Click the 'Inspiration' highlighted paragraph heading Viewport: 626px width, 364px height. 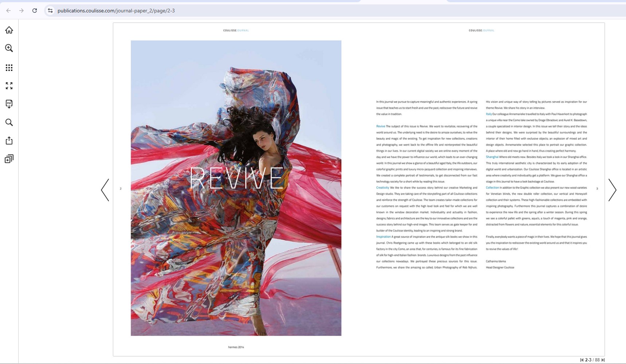(x=383, y=237)
